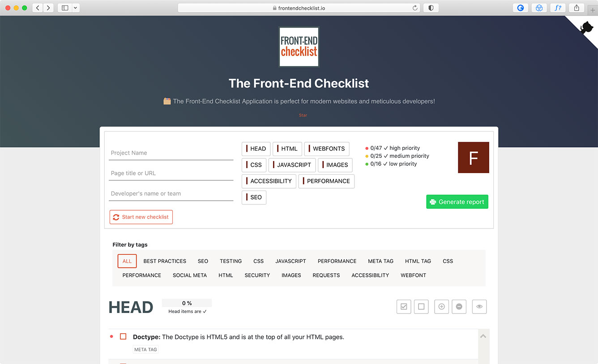Click the high priority count text
598x364 pixels.
pyautogui.click(x=395, y=148)
